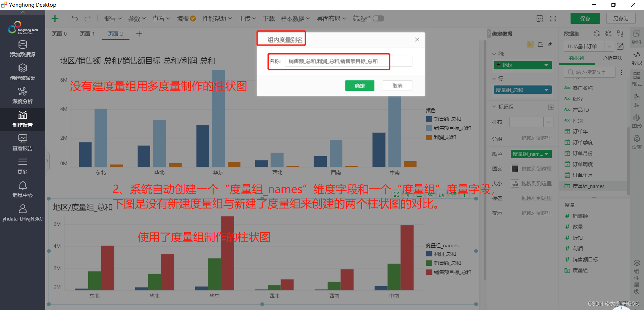The image size is (644, 310).
Task: Switch to 分析算法 tab
Action: (x=612, y=58)
